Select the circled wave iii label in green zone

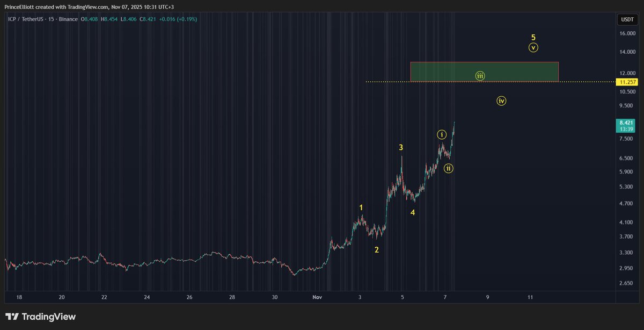click(x=480, y=76)
